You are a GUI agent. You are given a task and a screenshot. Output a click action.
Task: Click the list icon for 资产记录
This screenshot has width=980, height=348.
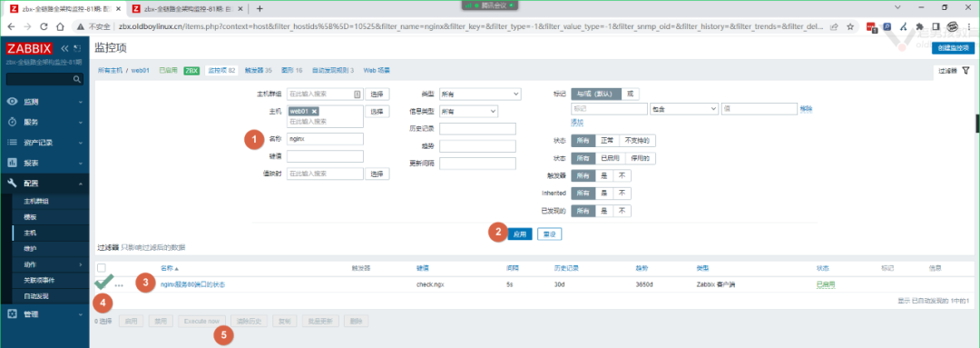[x=12, y=142]
